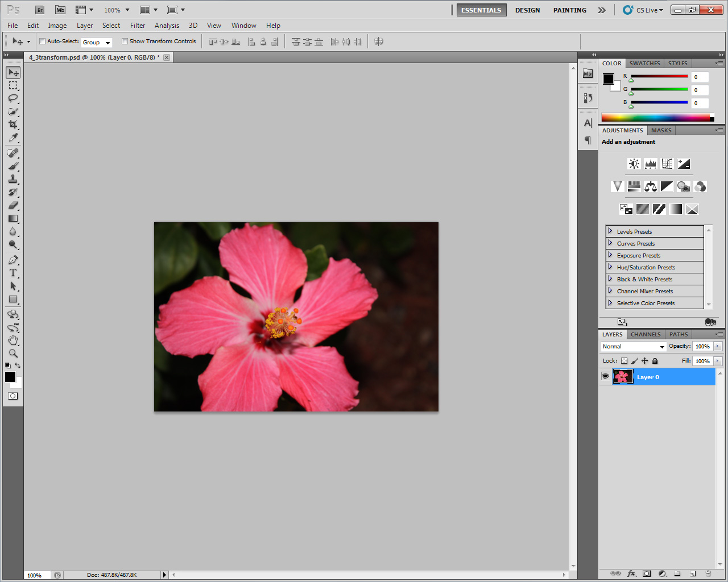The width and height of the screenshot is (728, 582).
Task: Switch to the Painting workspace
Action: (x=569, y=10)
